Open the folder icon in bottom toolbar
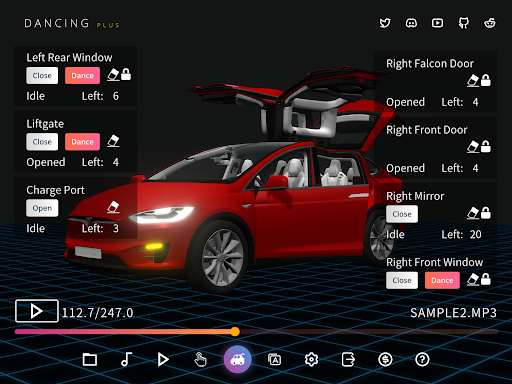Image resolution: width=512 pixels, height=384 pixels. 90,360
